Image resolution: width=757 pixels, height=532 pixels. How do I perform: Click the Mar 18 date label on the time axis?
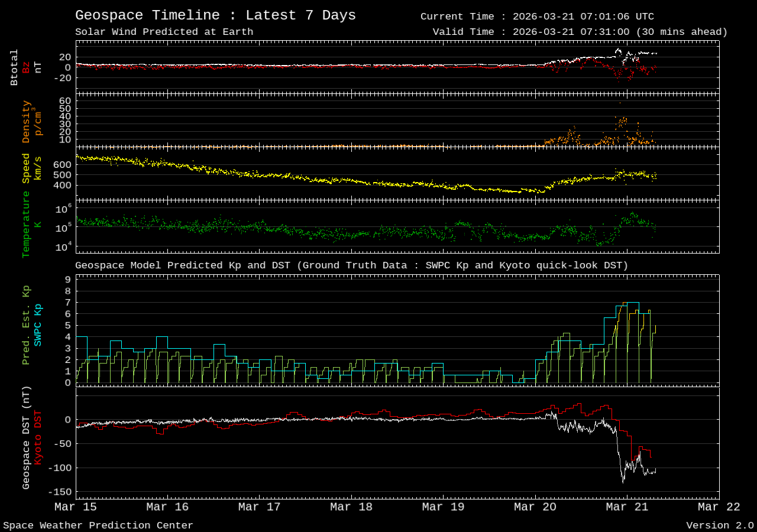coord(351,507)
